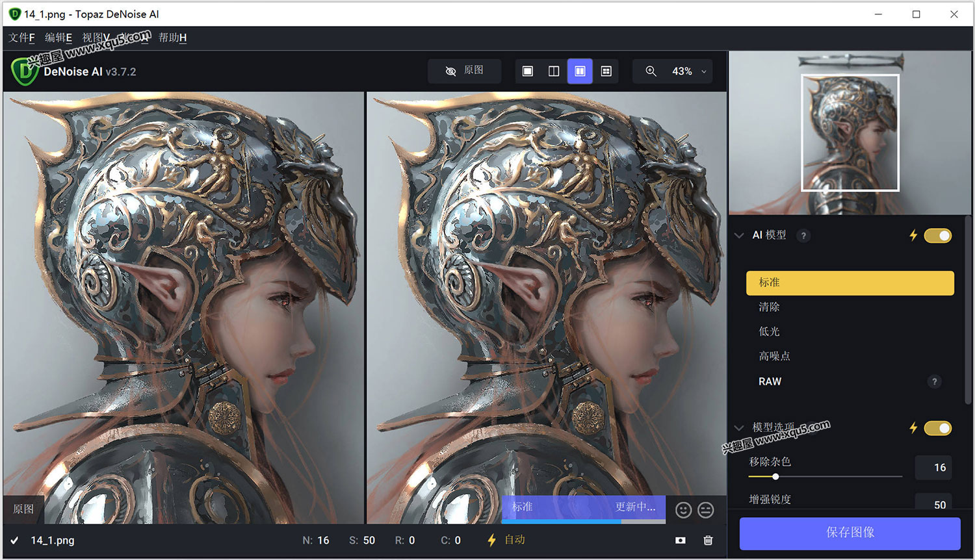Open the 帮助H menu

173,38
